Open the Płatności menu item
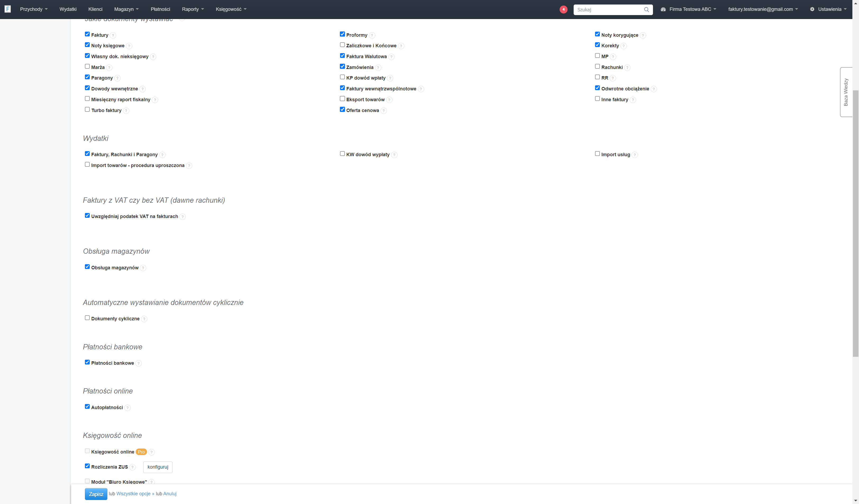 160,9
